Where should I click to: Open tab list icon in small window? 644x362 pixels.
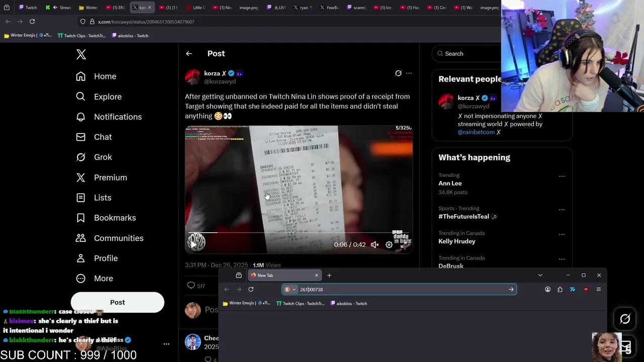click(238, 276)
